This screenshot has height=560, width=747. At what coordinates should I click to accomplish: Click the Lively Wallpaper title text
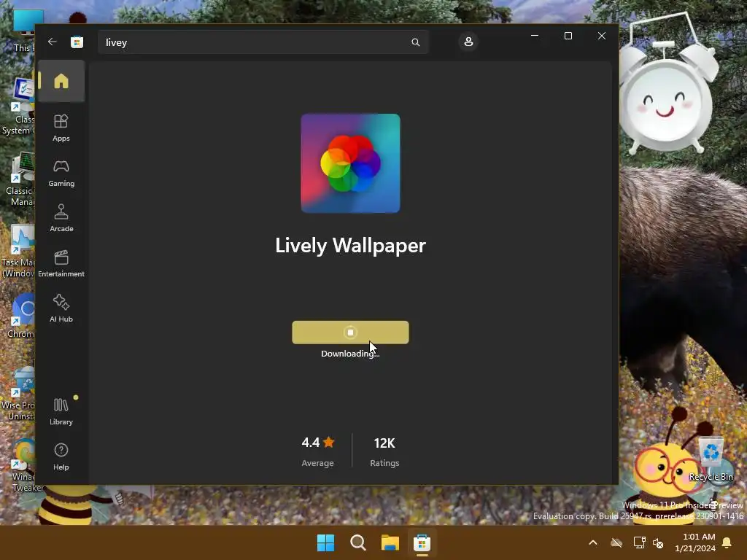click(350, 246)
